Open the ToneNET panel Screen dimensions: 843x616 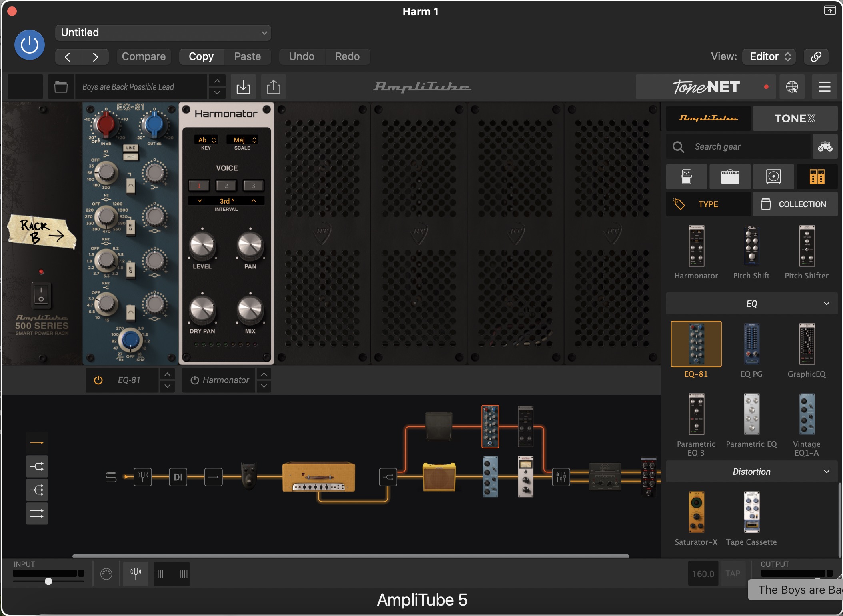point(706,87)
